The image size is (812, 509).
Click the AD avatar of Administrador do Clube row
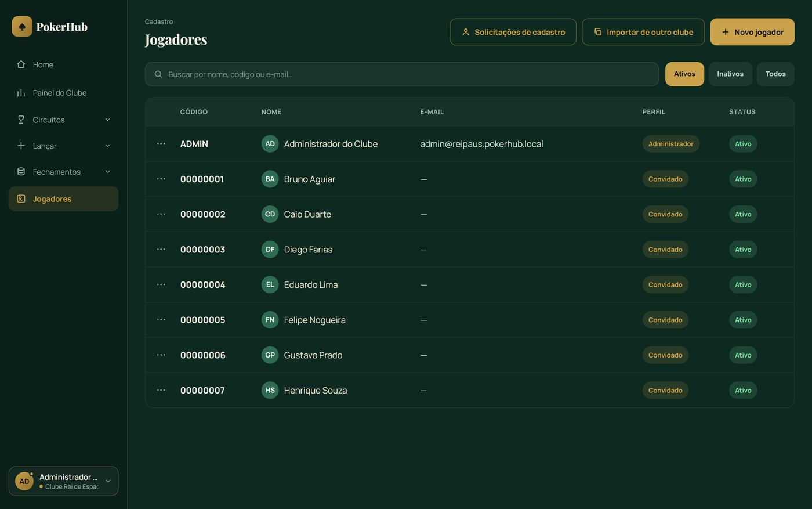tap(270, 144)
